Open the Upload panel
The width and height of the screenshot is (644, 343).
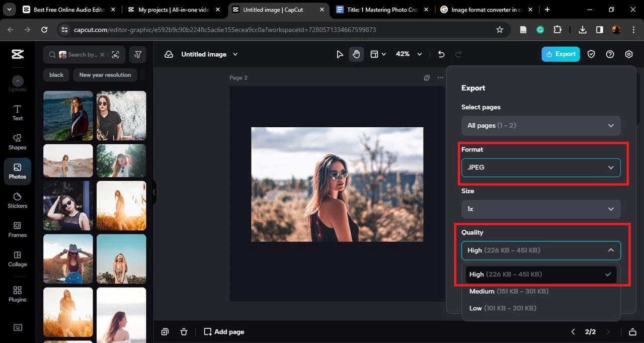(18, 83)
